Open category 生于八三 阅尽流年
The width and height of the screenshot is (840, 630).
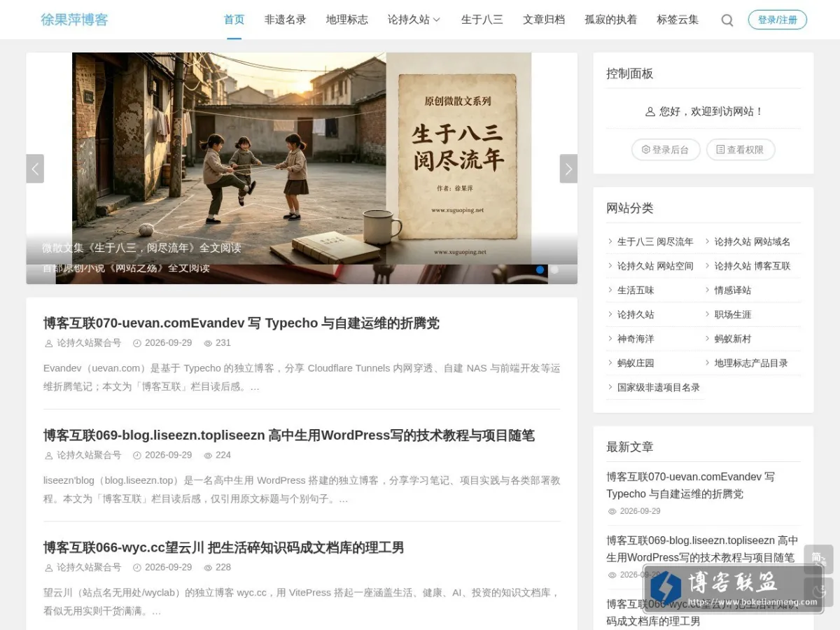(x=655, y=241)
